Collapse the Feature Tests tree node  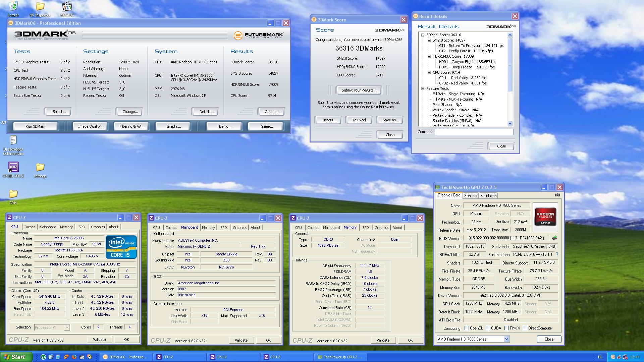[423, 88]
